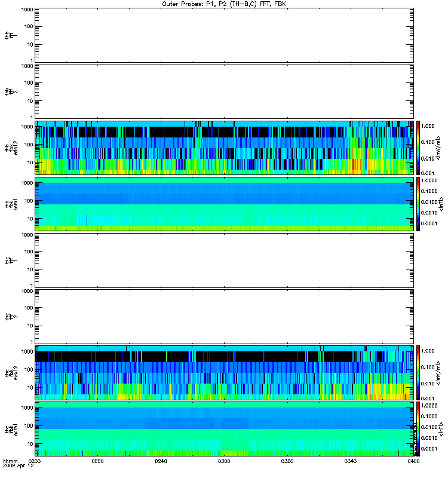Click the '<|mV/m|>' unit label beside thc edc12 color bar
The width and height of the screenshot is (448, 478).
click(x=438, y=373)
